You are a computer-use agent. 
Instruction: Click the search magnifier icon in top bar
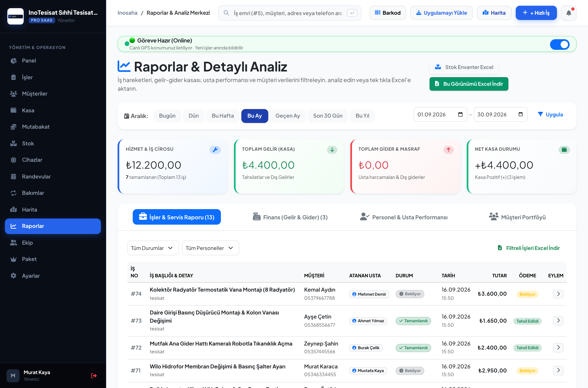[x=226, y=13]
